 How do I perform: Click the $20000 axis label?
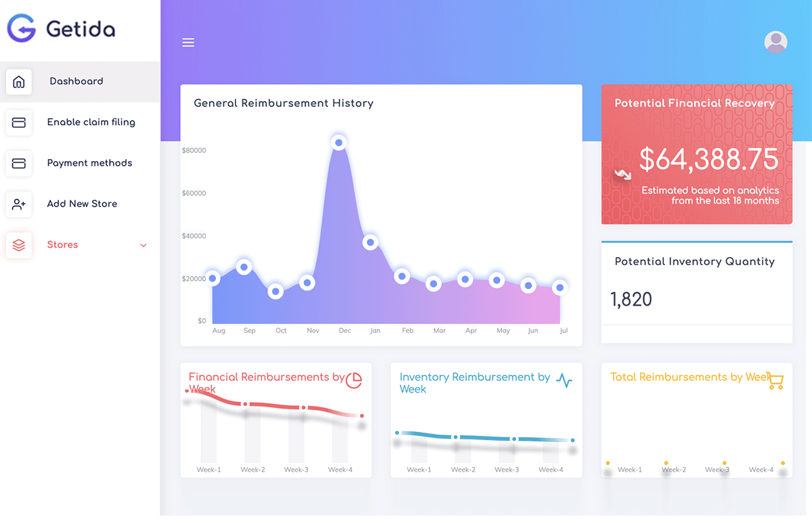coord(194,279)
